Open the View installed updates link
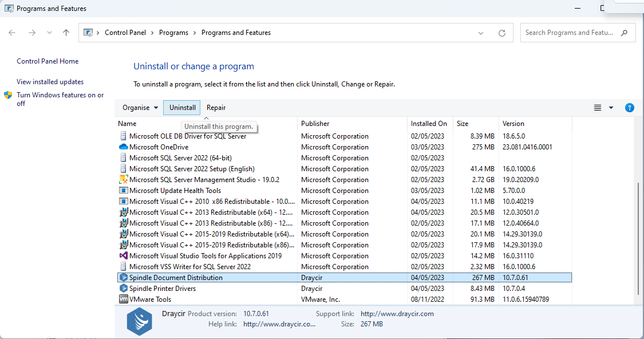The width and height of the screenshot is (644, 339). pos(50,82)
